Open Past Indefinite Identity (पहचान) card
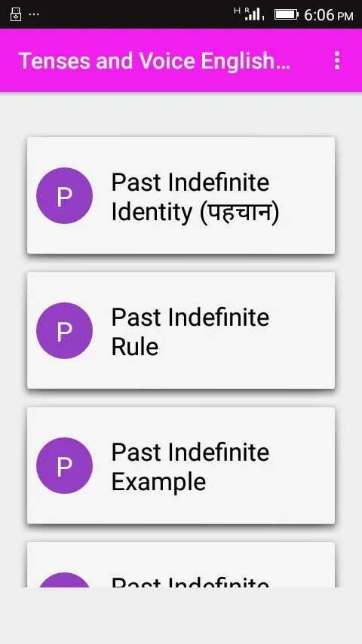Image resolution: width=362 pixels, height=644 pixels. [181, 195]
